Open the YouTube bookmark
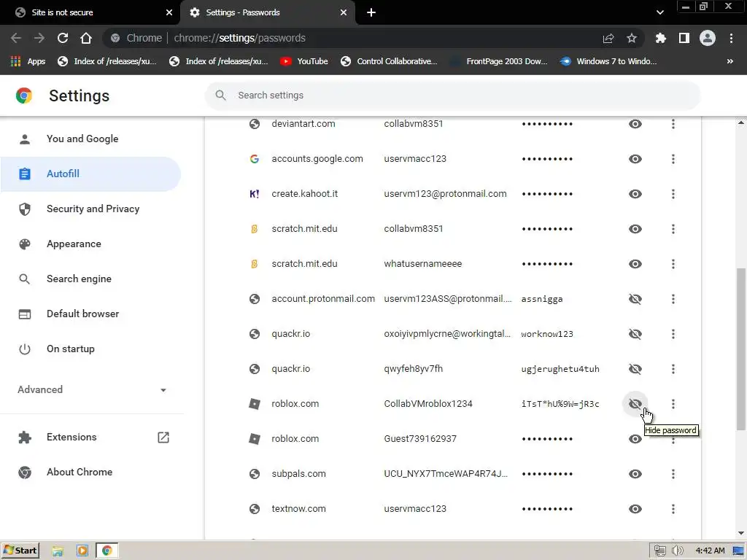747x560 pixels. [304, 61]
